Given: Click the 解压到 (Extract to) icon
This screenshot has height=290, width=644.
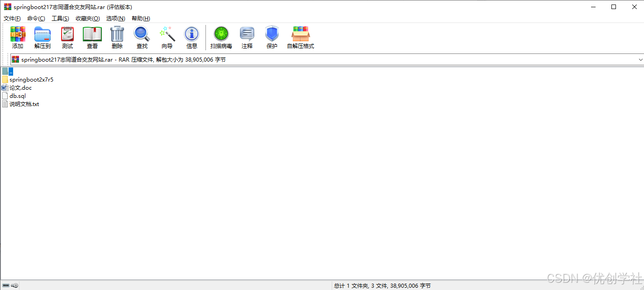Looking at the screenshot, I should pyautogui.click(x=43, y=34).
